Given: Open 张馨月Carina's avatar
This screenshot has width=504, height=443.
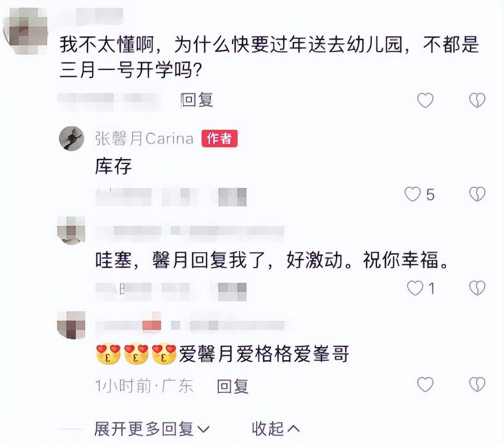Looking at the screenshot, I should (72, 139).
